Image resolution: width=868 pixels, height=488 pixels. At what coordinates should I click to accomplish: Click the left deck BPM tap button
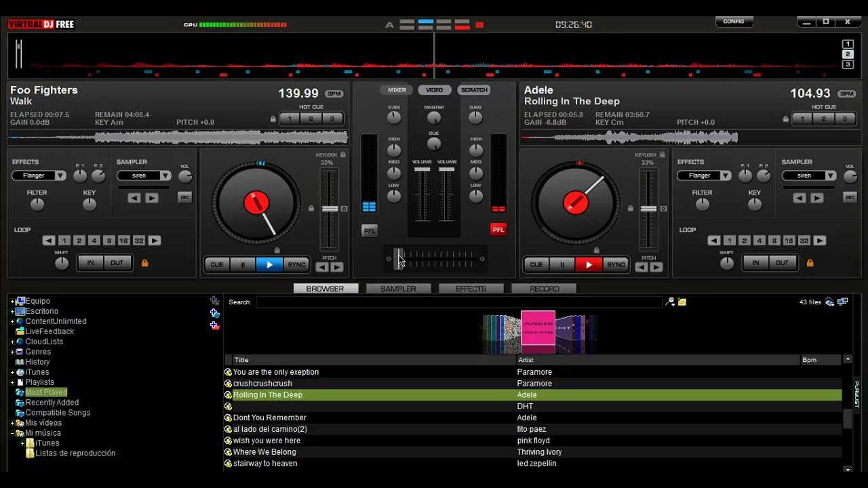click(x=334, y=94)
